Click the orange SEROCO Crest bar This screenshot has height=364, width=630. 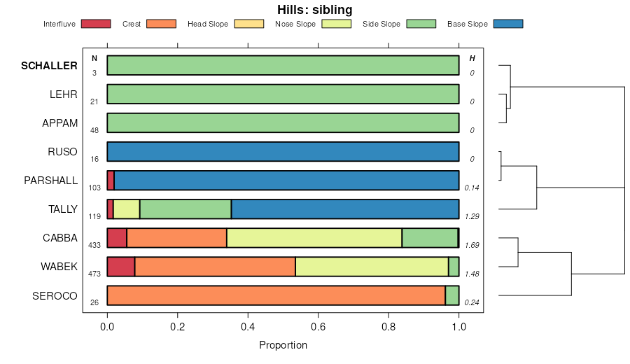pyautogui.click(x=276, y=295)
